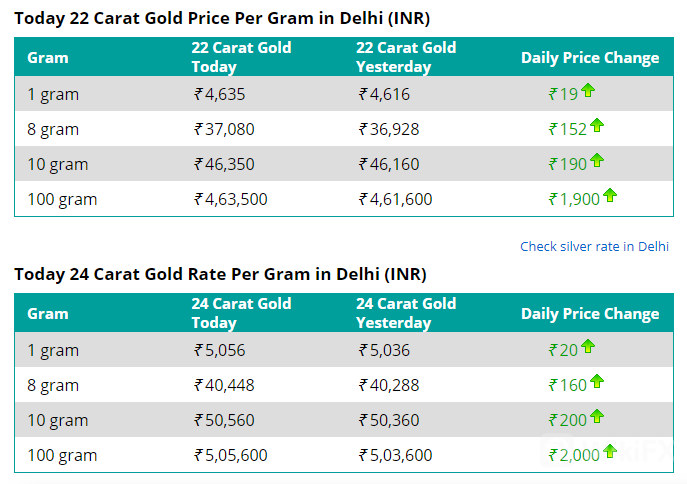
Task: Open the Check silver rate in Delhi link
Action: [x=594, y=246]
